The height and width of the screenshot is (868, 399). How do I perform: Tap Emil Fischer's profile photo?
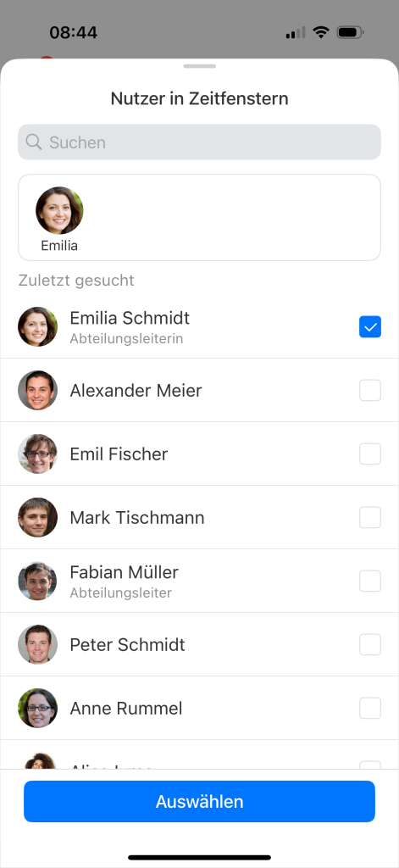click(x=37, y=454)
